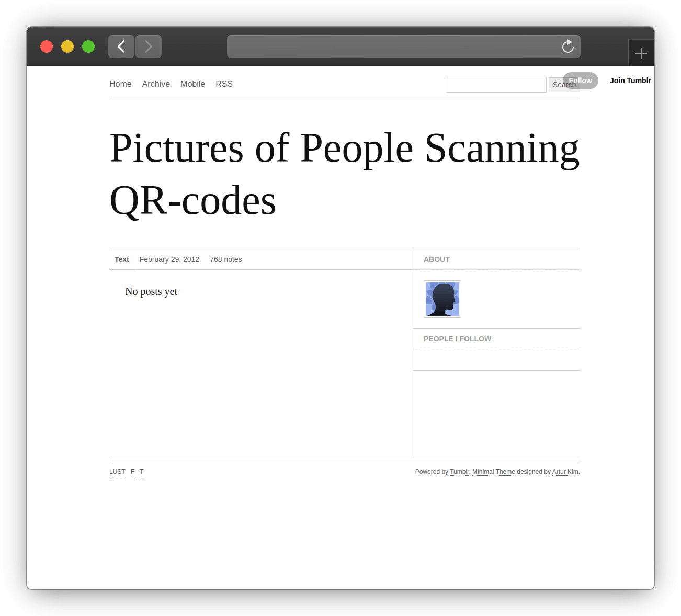Click the browser back arrow button

click(121, 47)
